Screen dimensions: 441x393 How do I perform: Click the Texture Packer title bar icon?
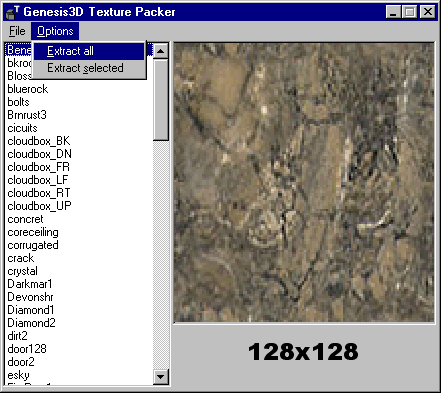click(x=12, y=12)
